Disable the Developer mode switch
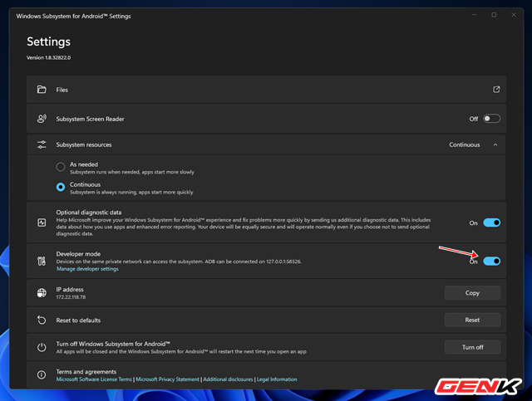The height and width of the screenshot is (401, 532). tap(491, 261)
